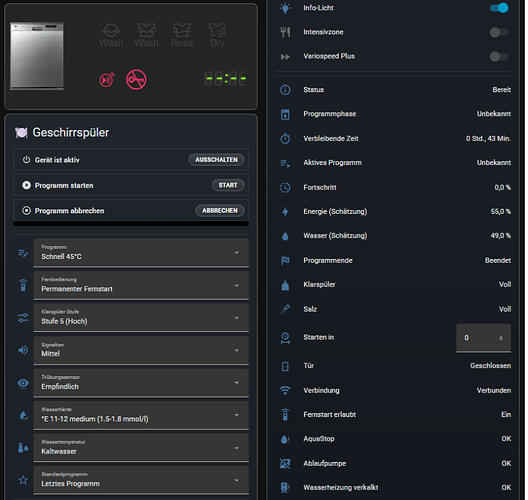Screen dimensions: 528x500
Task: Click the AquaStop water alert icon
Action: (285, 439)
